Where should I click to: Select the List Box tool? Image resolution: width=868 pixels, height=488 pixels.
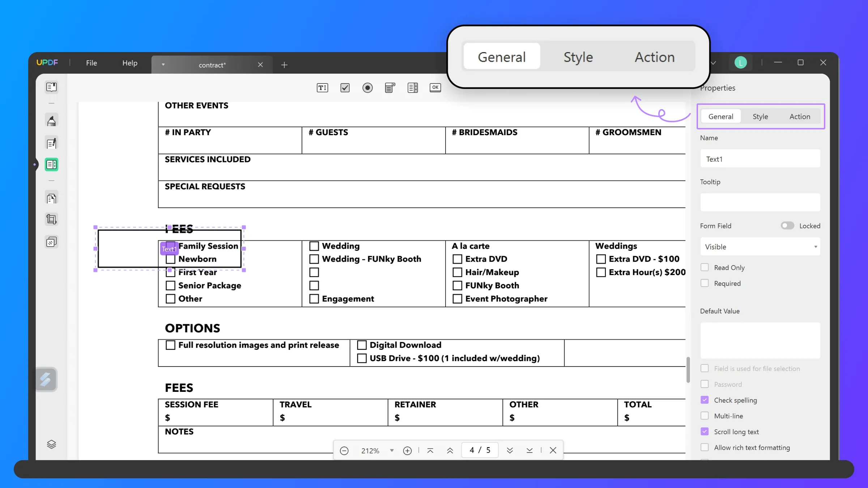413,87
